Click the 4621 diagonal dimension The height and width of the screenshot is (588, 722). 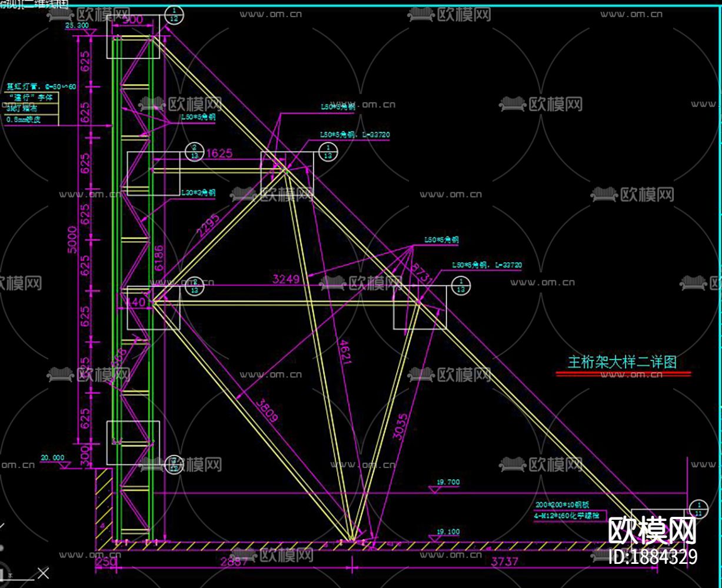coord(345,352)
